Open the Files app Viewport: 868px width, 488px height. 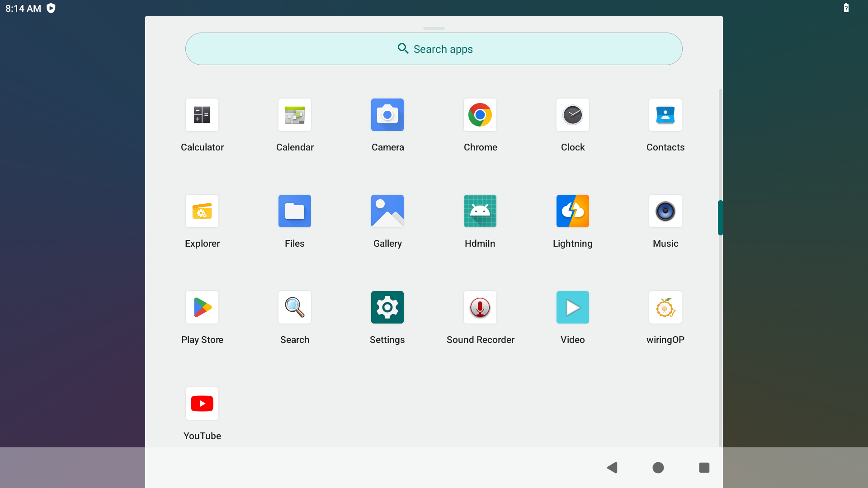tap(295, 211)
